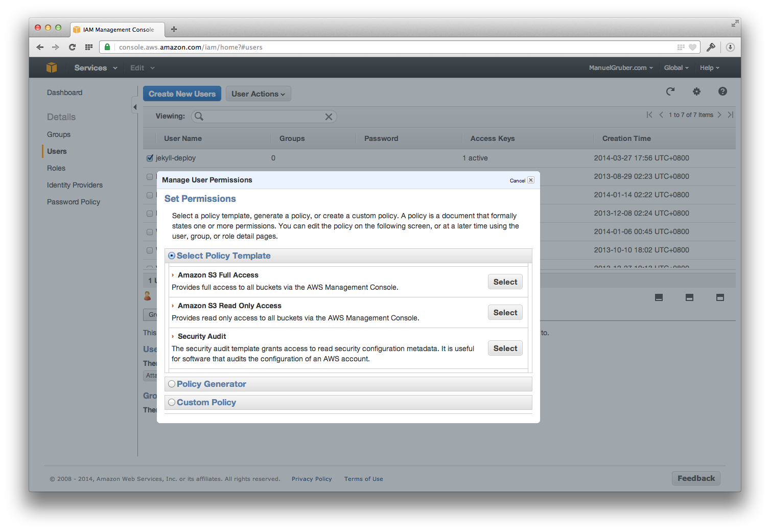Screen dimensions: 770x532
Task: Focus the Viewing search input field
Action: [264, 117]
